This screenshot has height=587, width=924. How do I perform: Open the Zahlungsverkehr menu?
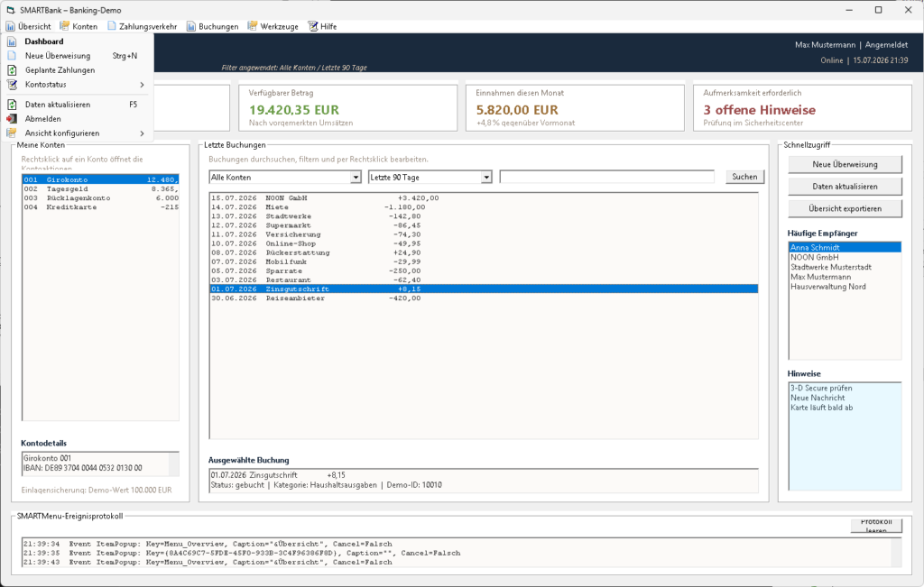[x=142, y=26]
